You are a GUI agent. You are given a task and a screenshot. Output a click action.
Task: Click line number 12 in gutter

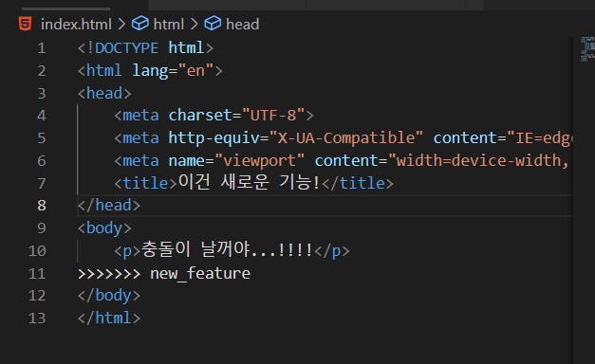point(37,296)
